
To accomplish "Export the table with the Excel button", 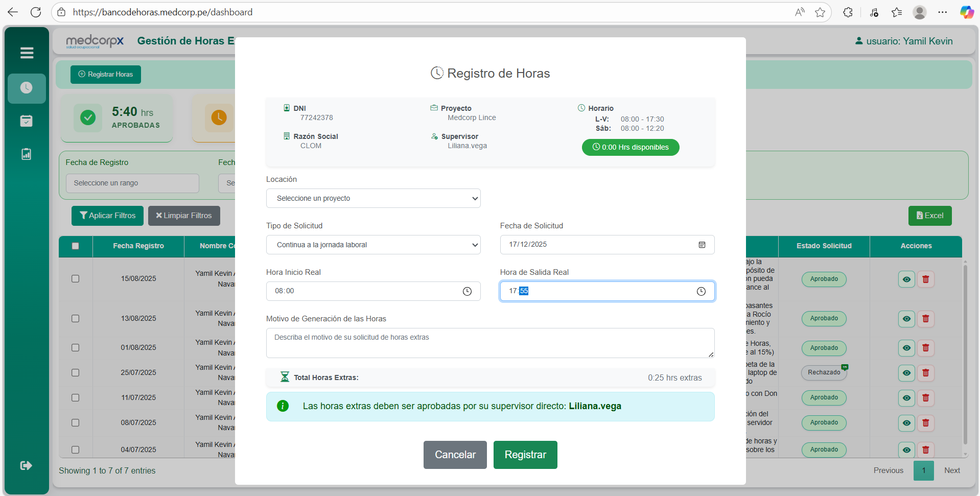I will [929, 216].
